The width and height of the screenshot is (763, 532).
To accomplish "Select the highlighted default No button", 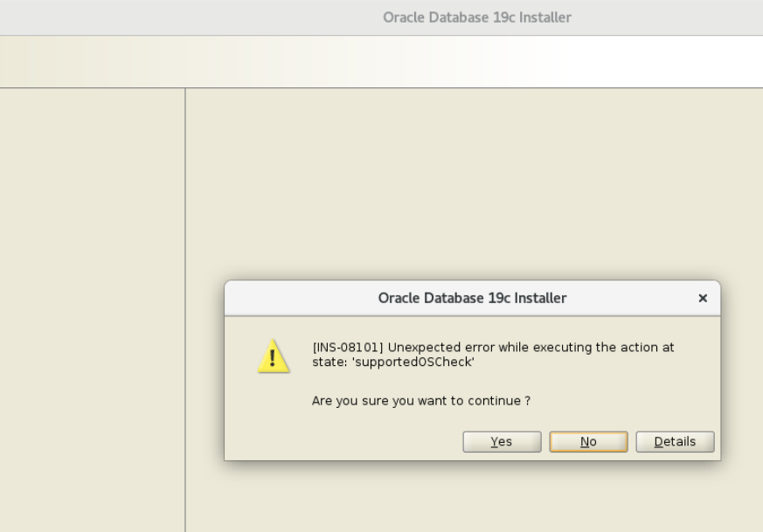I will [x=587, y=441].
